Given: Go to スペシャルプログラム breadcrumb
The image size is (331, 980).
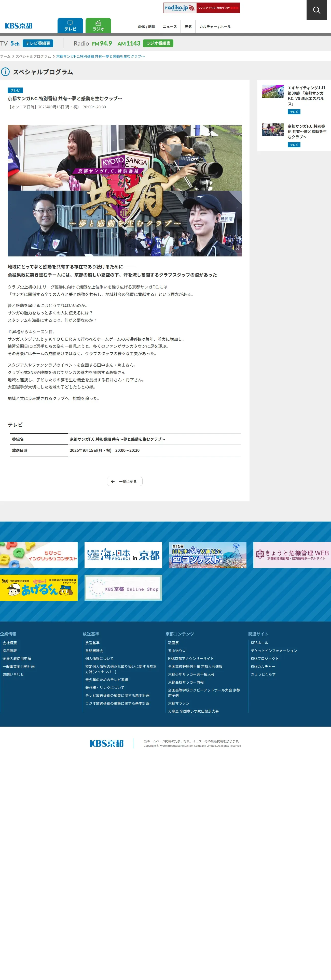Looking at the screenshot, I should click(x=33, y=56).
